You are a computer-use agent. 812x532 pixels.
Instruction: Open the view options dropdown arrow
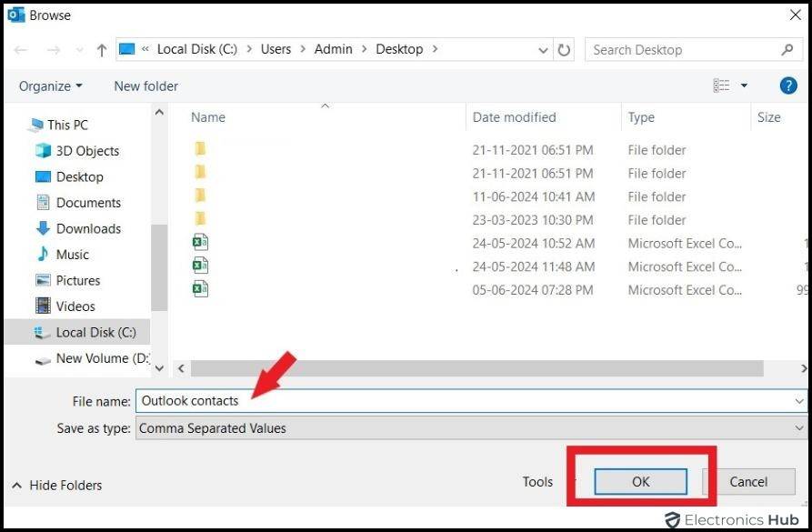(744, 85)
